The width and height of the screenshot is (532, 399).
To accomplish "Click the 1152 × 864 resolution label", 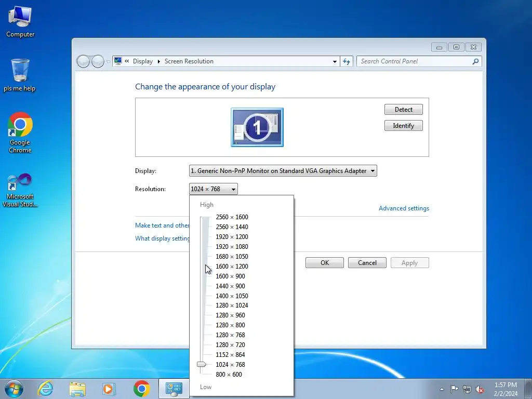I will tap(230, 354).
